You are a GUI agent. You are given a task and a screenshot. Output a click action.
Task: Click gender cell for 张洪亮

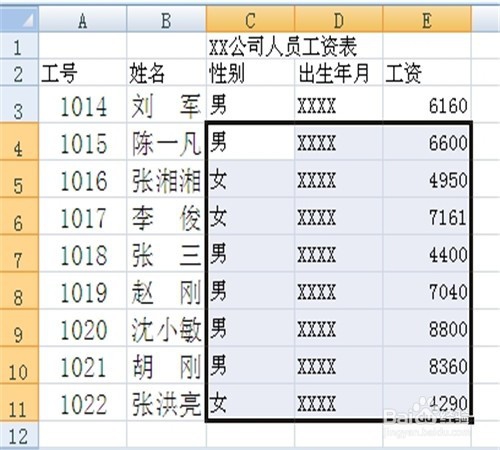[x=250, y=402]
